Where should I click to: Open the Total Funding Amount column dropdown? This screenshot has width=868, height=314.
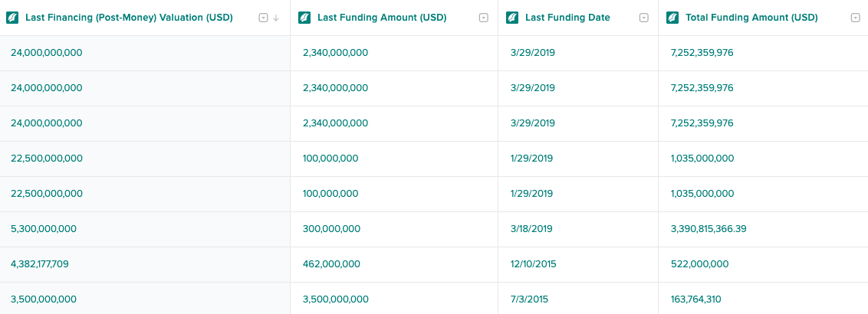pyautogui.click(x=855, y=18)
